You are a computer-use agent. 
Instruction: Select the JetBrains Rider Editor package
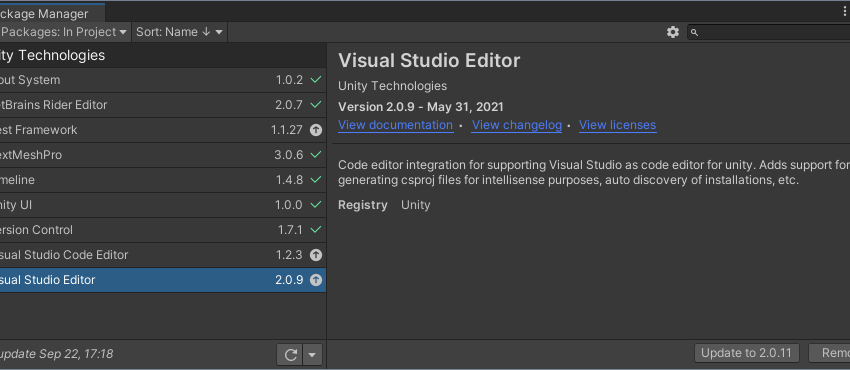pyautogui.click(x=163, y=105)
